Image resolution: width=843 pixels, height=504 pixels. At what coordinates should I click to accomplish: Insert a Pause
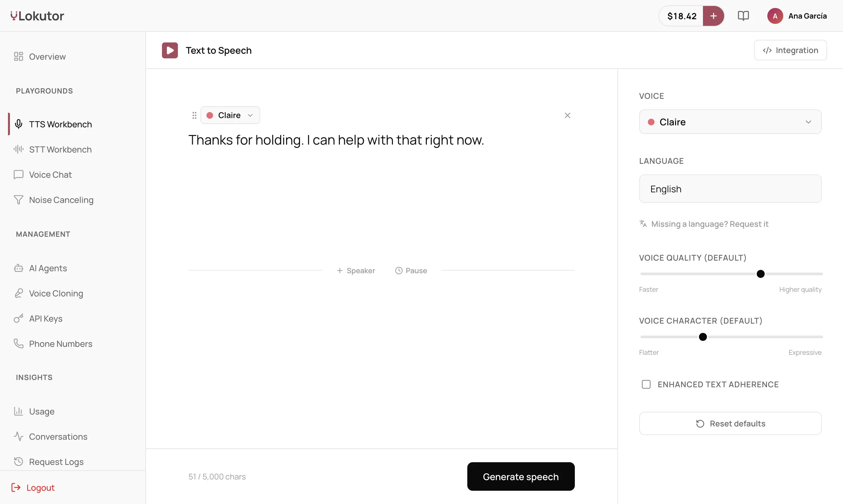(411, 271)
